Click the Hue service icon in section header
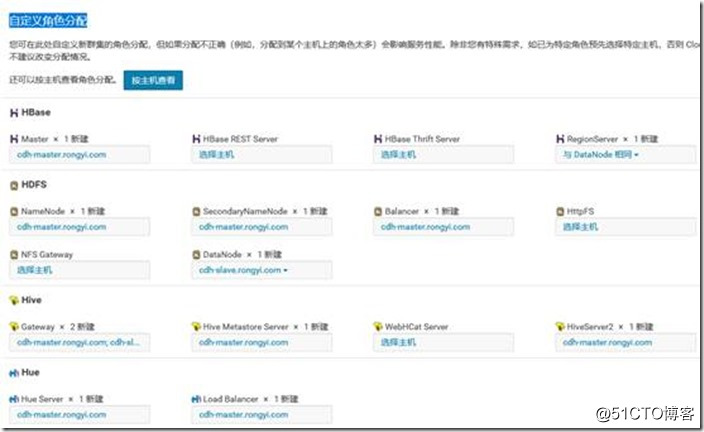The width and height of the screenshot is (704, 432). [14, 373]
